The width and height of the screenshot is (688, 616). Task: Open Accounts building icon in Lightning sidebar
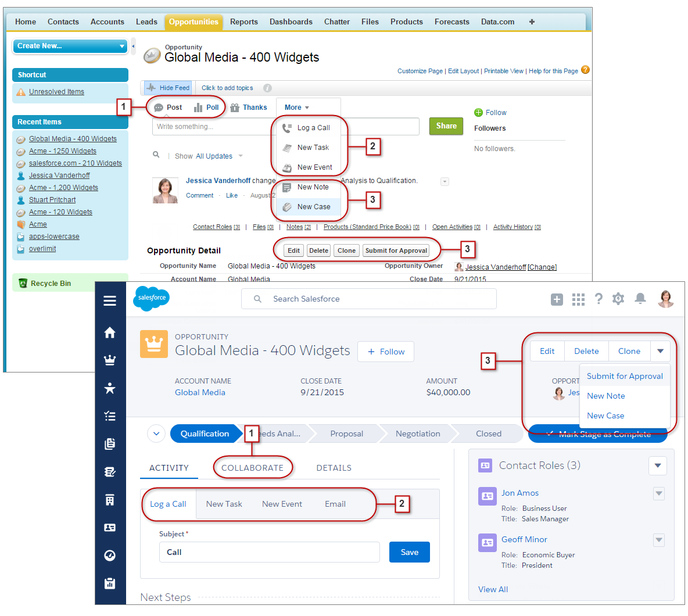click(x=110, y=500)
